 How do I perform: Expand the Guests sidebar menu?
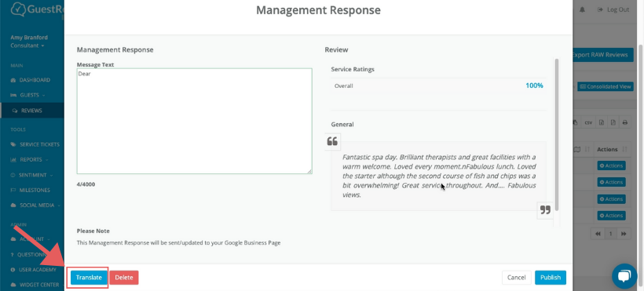(28, 95)
